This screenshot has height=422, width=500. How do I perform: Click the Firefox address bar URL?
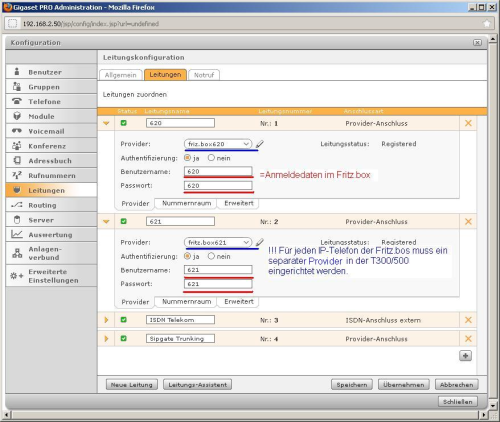click(x=91, y=24)
